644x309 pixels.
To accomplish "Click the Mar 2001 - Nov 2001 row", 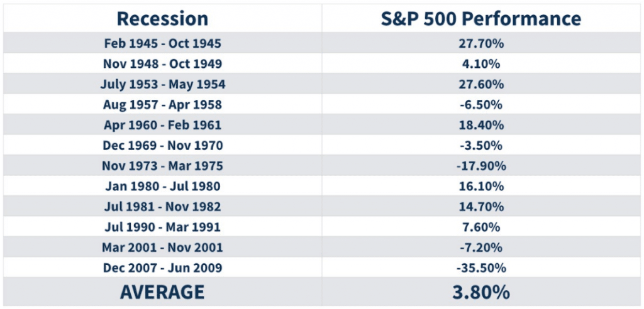I will pyautogui.click(x=162, y=247).
